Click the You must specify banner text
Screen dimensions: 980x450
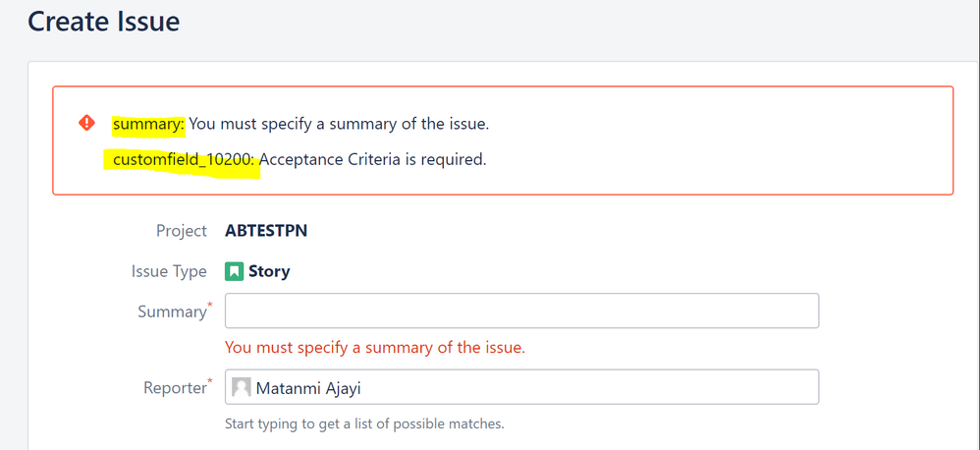point(339,124)
